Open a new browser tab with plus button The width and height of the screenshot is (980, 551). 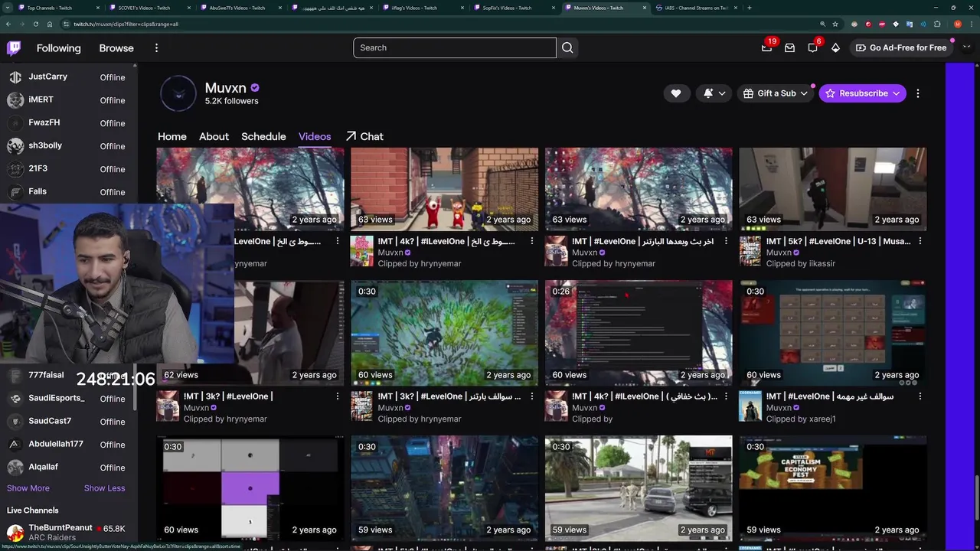749,8
